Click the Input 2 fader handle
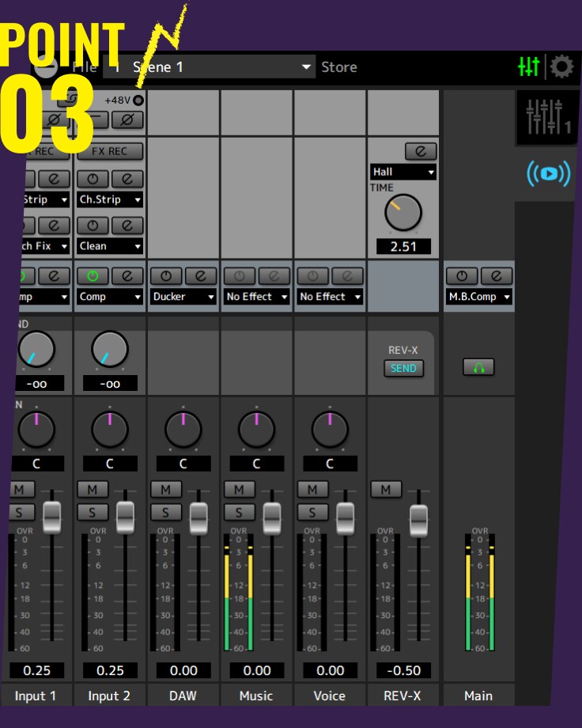The image size is (582, 728). pyautogui.click(x=125, y=517)
